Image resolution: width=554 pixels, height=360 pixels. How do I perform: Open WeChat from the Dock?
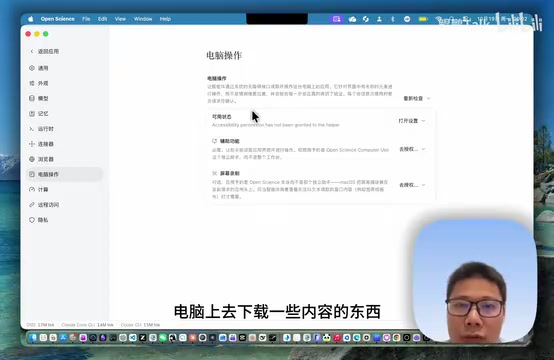click(x=163, y=338)
